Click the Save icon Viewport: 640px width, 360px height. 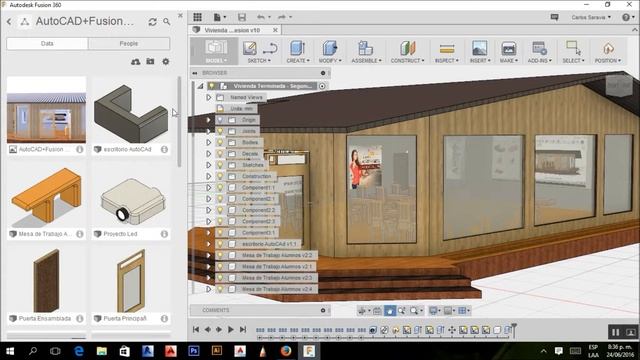242,17
